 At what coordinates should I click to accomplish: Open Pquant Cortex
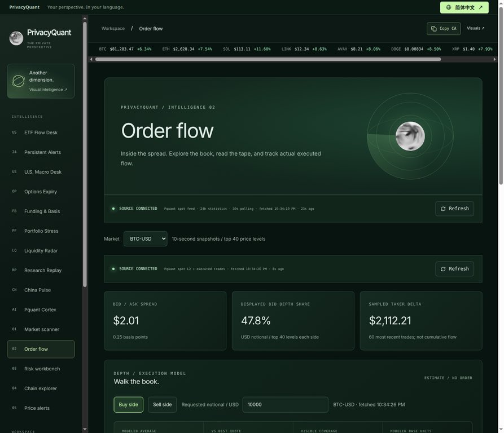click(41, 310)
